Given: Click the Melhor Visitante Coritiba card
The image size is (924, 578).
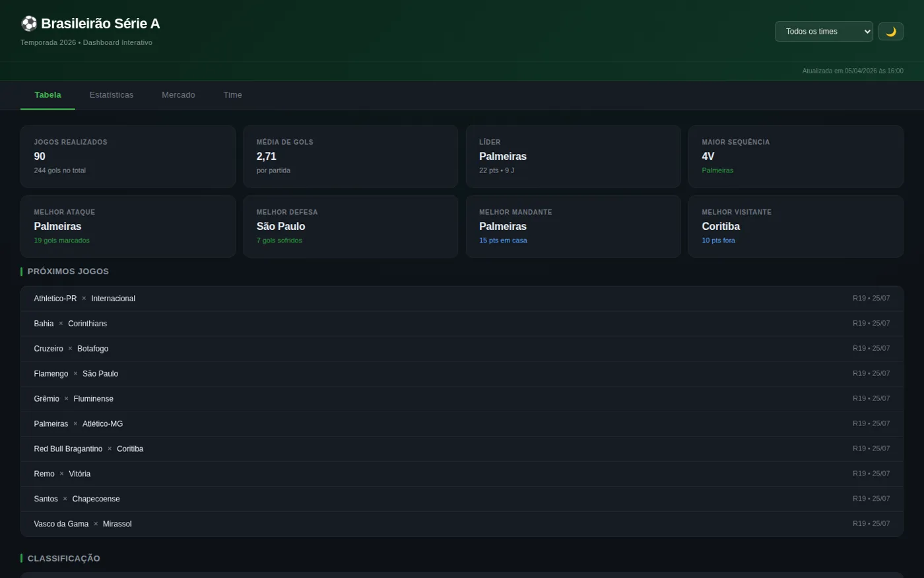Looking at the screenshot, I should (x=796, y=227).
